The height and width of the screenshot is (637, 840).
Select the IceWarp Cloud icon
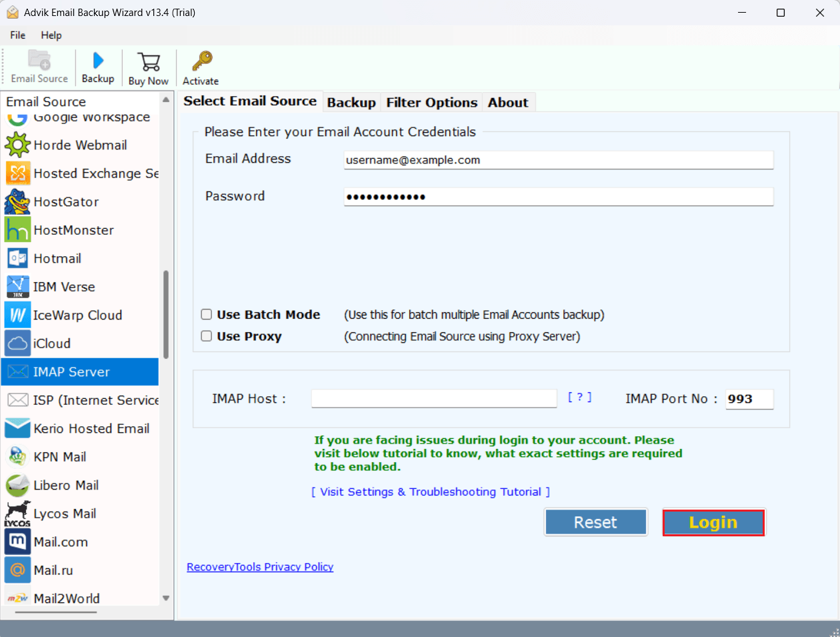click(17, 315)
